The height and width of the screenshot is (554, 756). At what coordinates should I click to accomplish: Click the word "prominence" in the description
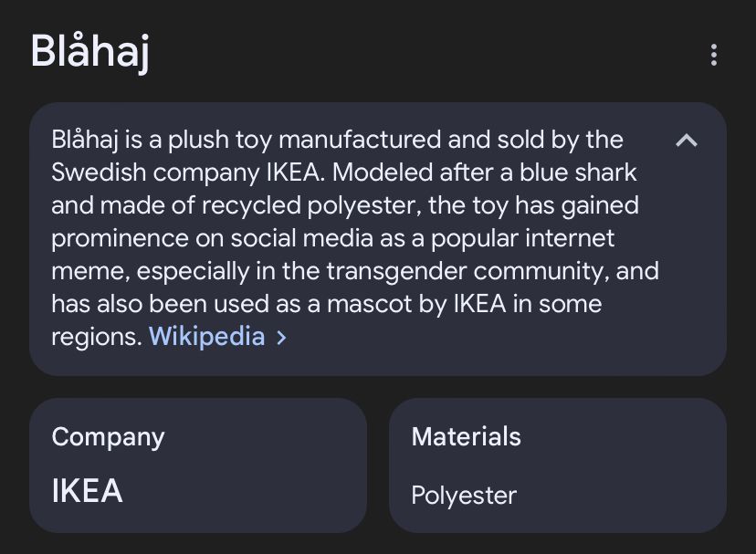pyautogui.click(x=120, y=239)
